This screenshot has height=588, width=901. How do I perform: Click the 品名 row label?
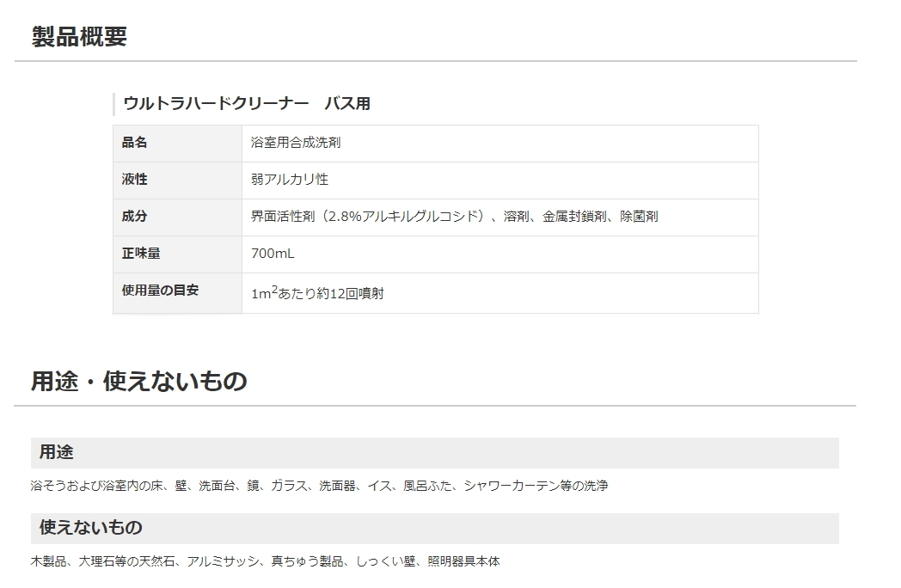[x=134, y=143]
